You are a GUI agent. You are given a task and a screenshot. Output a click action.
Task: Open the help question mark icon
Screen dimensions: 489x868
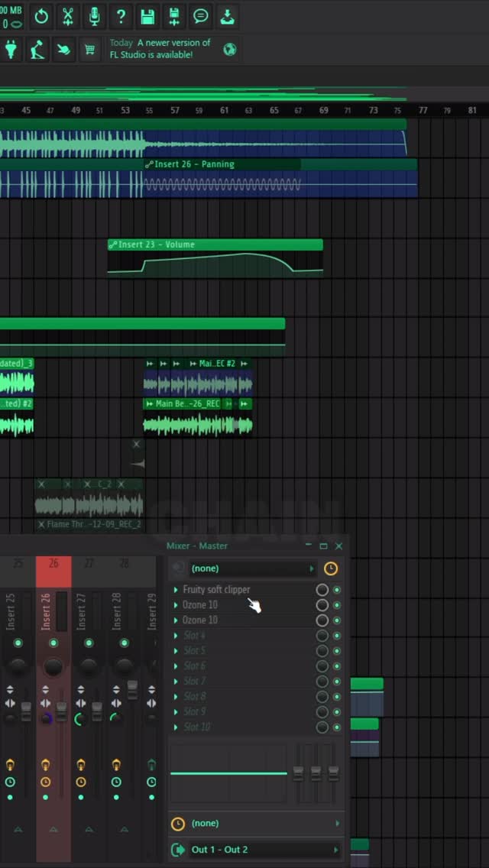(x=121, y=16)
